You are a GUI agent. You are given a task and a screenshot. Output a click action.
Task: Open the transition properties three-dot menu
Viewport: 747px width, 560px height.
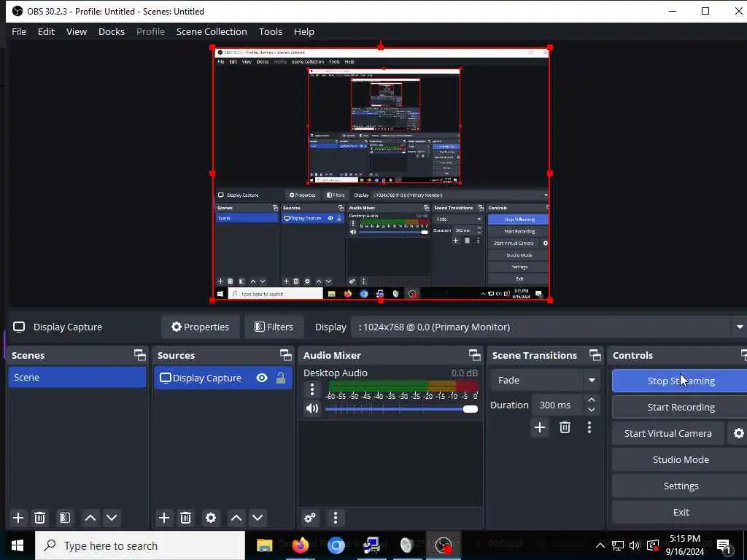[589, 427]
